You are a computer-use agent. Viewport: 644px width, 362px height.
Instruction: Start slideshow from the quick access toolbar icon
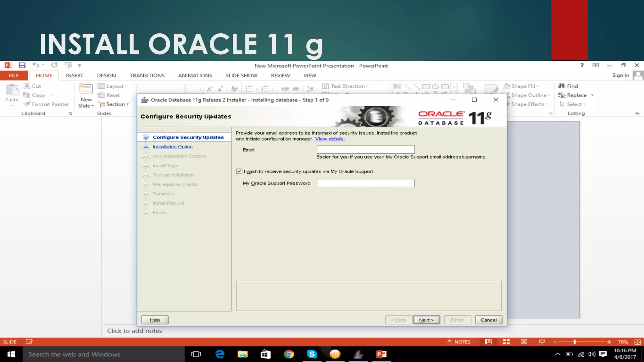68,65
